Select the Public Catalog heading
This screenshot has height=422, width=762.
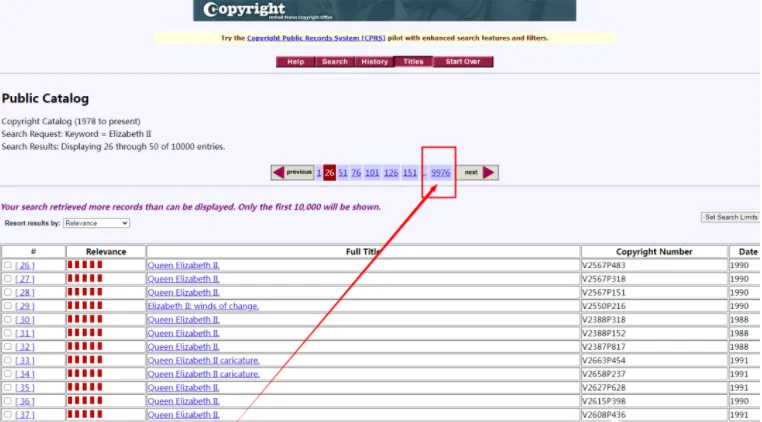tap(45, 99)
